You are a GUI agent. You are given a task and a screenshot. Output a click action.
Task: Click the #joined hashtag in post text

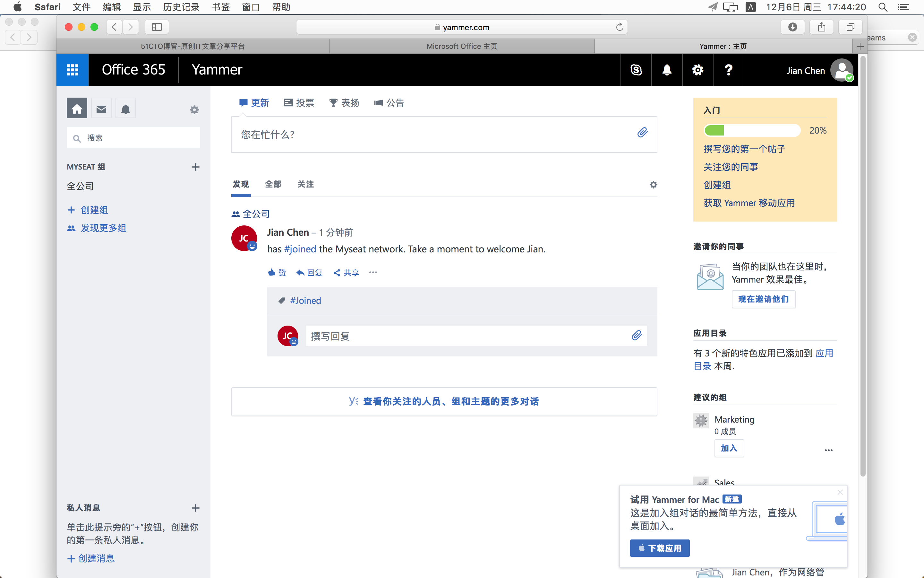300,249
